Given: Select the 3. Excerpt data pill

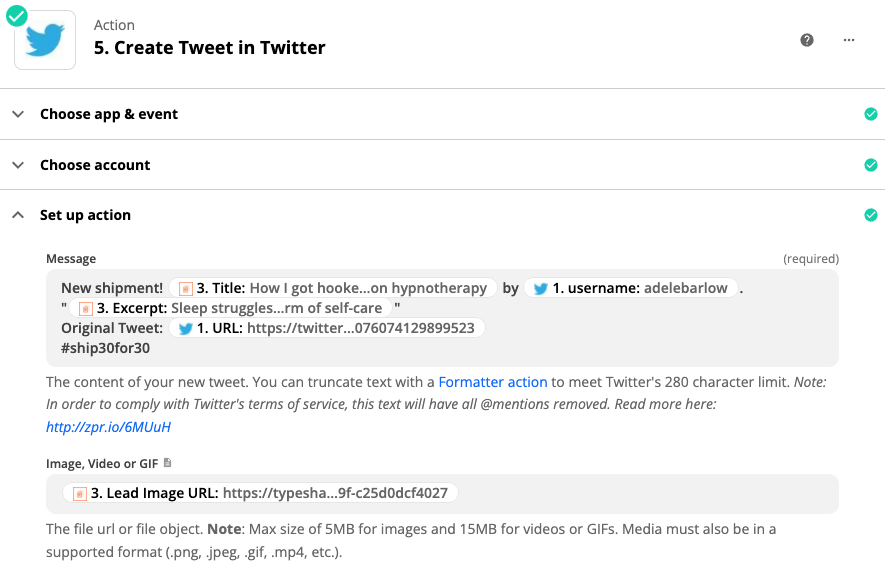Looking at the screenshot, I should click(230, 308).
